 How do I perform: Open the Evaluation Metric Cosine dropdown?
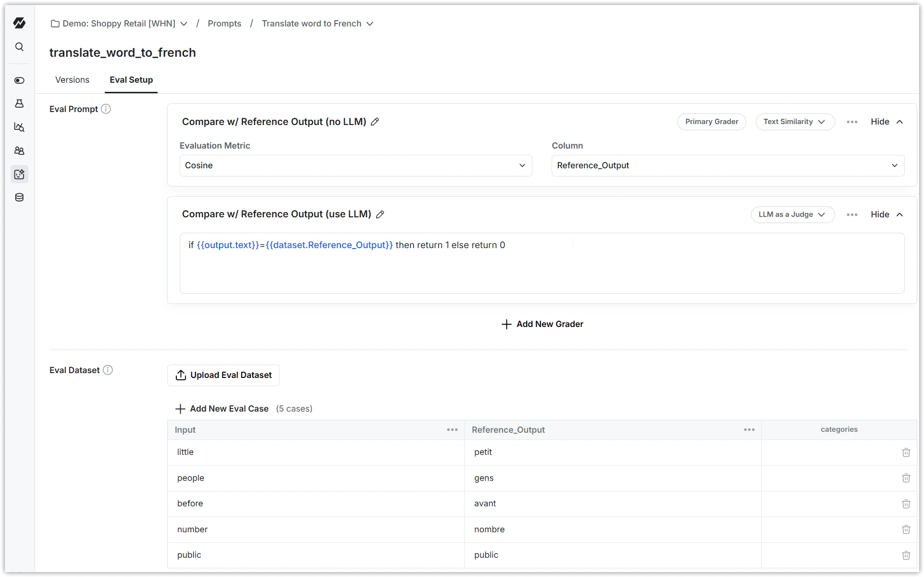tap(355, 165)
